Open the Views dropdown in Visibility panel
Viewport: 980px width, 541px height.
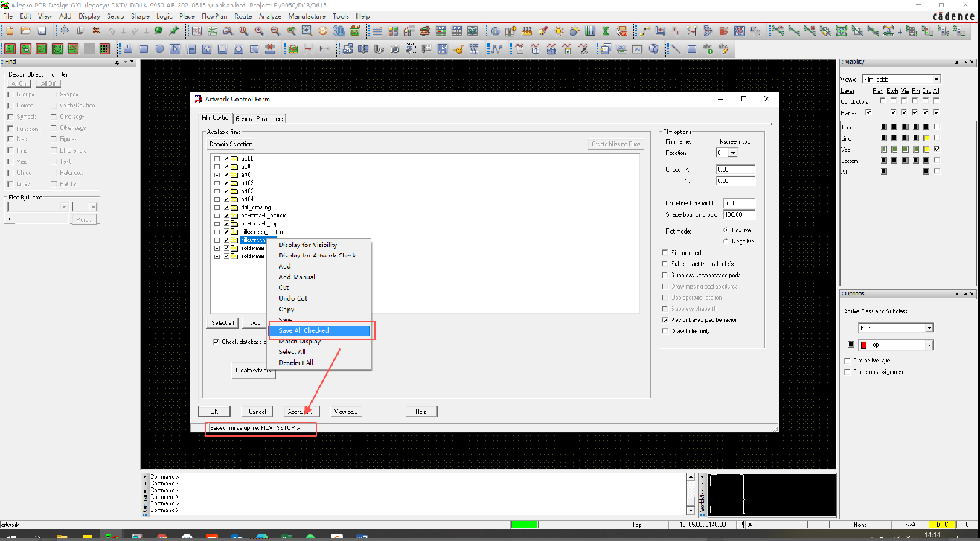tap(936, 79)
